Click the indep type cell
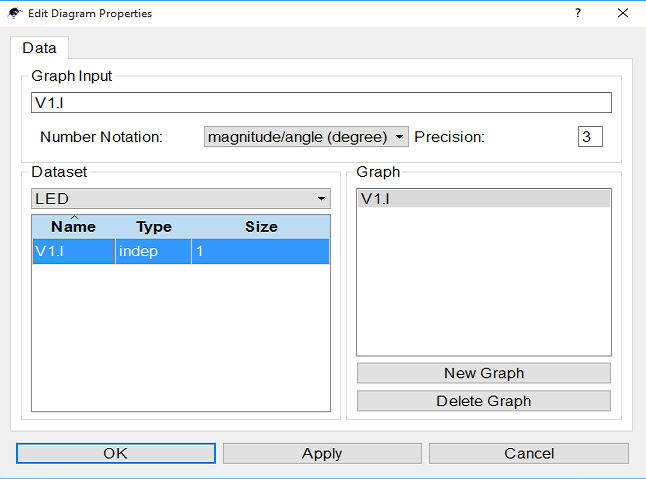646x479 pixels. 153,251
